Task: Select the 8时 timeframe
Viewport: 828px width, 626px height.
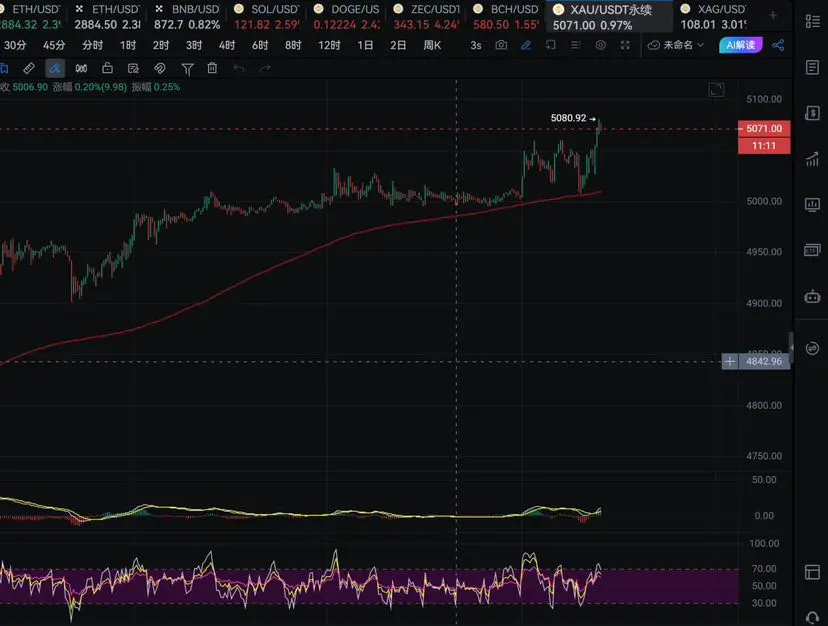Action: pos(293,45)
